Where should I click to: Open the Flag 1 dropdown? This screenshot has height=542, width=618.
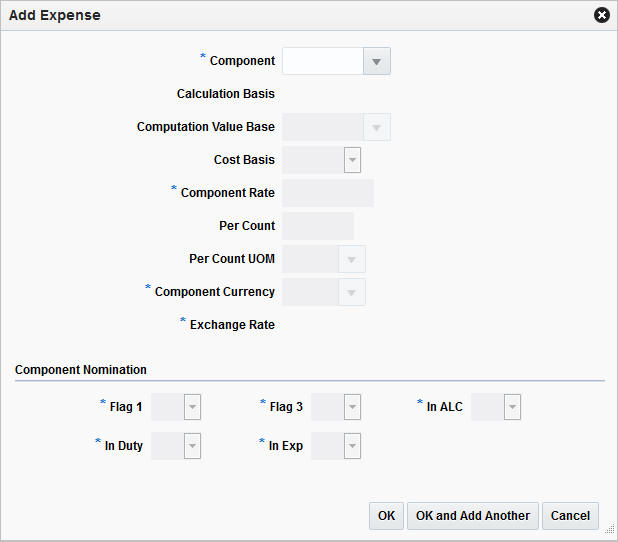(x=192, y=407)
